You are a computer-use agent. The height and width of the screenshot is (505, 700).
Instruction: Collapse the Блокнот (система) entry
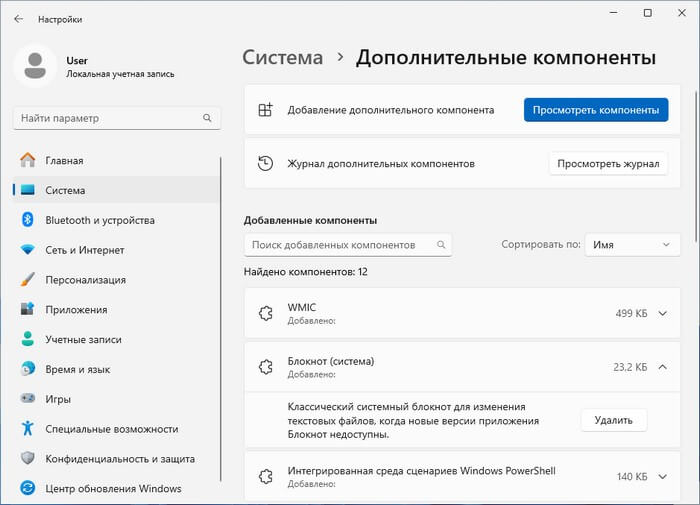coord(662,367)
